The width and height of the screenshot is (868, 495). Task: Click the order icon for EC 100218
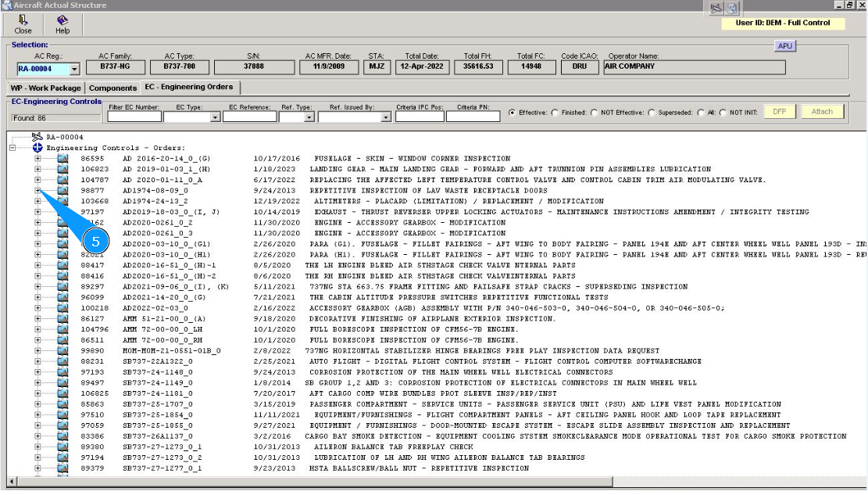coord(63,308)
